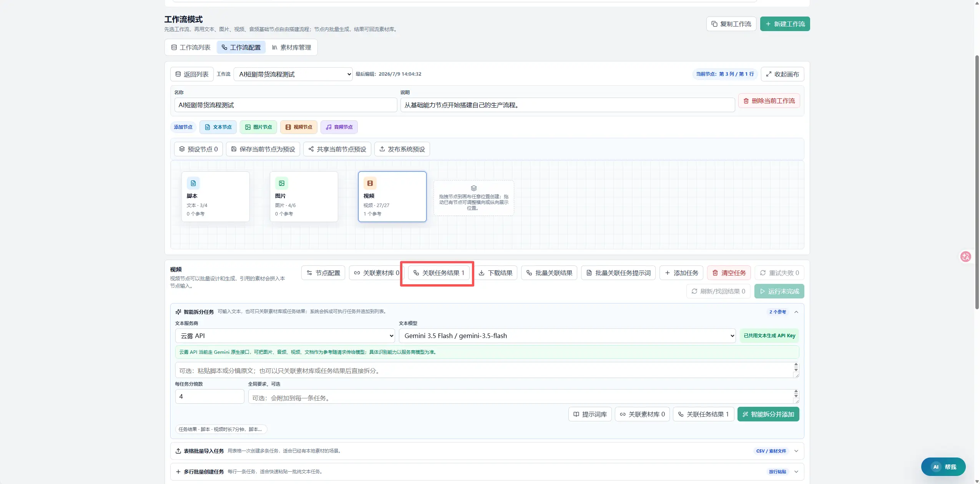Open the 文本模型 Gemini dropdown

click(567, 336)
